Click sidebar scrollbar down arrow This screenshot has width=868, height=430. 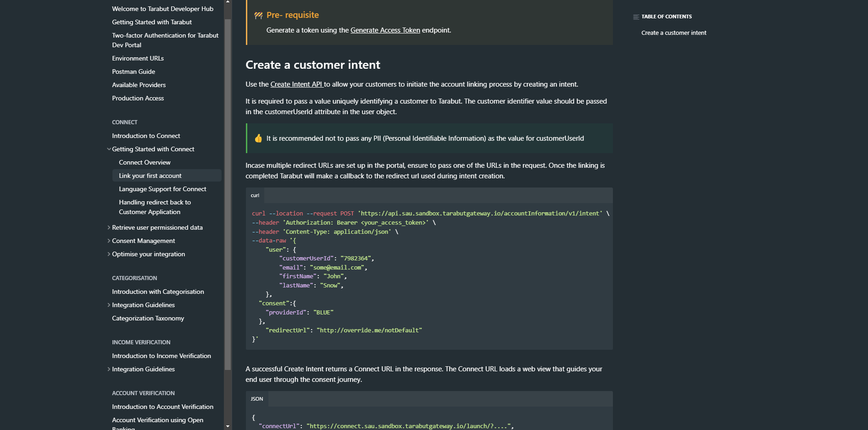(228, 426)
